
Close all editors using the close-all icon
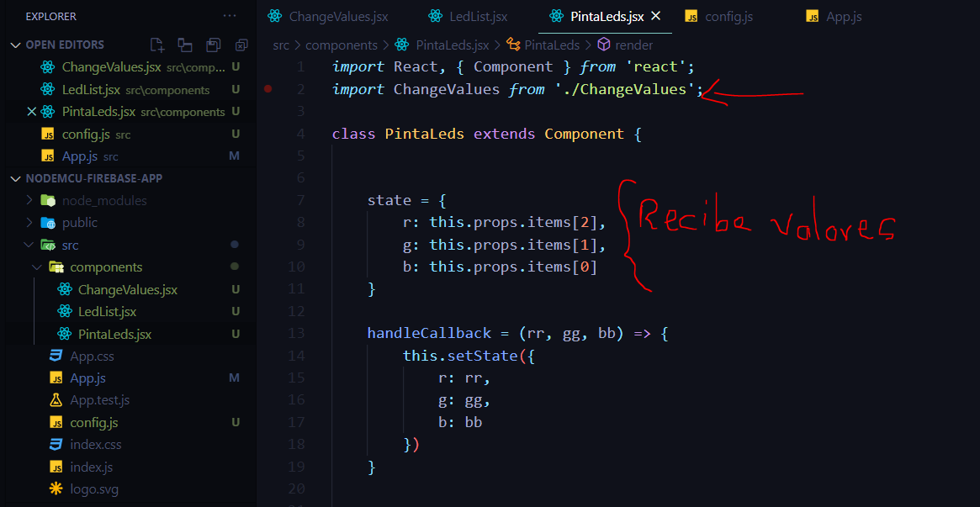click(241, 45)
